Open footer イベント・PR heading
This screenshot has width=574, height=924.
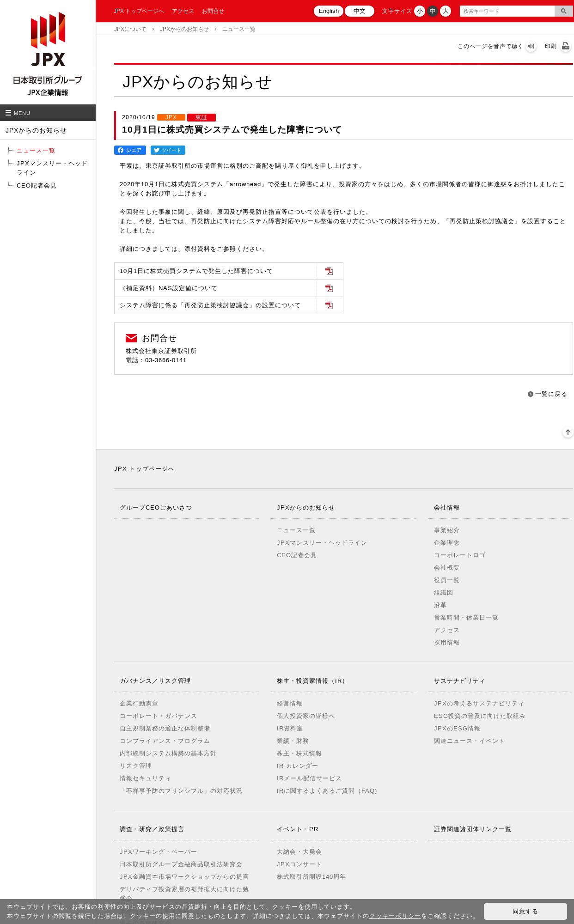pyautogui.click(x=298, y=829)
